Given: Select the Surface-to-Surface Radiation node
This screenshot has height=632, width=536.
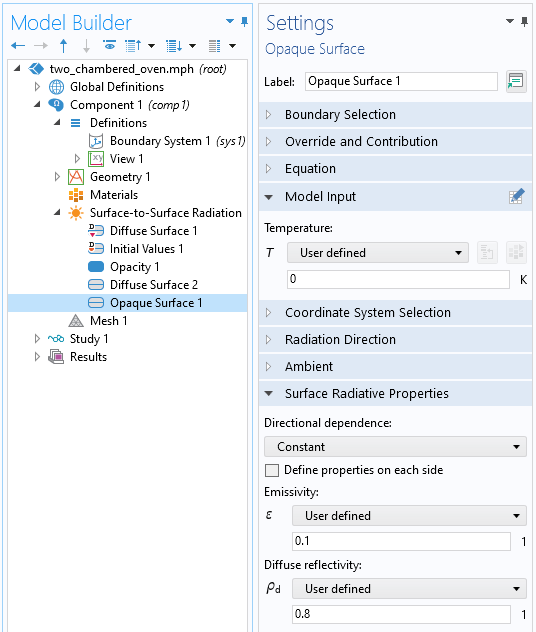Looking at the screenshot, I should coord(165,213).
